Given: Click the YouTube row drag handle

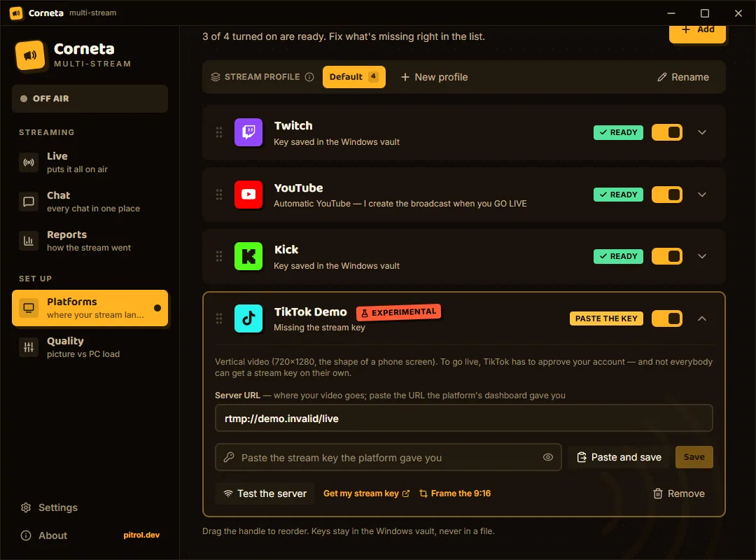Looking at the screenshot, I should click(219, 195).
